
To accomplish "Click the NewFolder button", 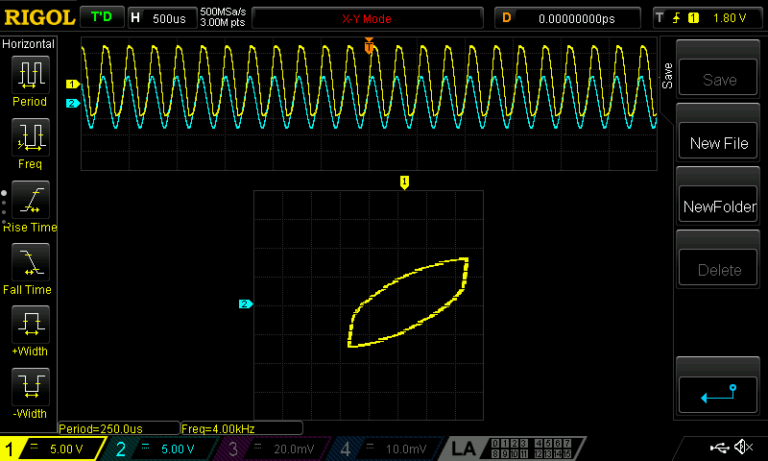I will click(x=719, y=206).
